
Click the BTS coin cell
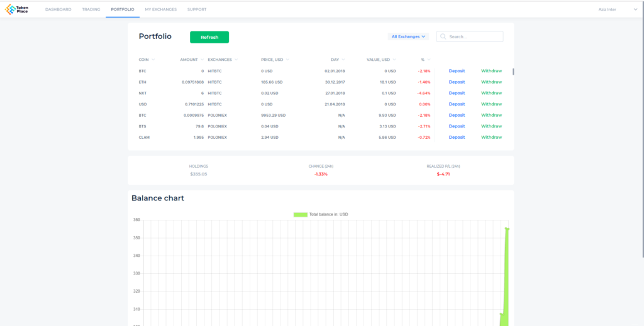(x=143, y=126)
